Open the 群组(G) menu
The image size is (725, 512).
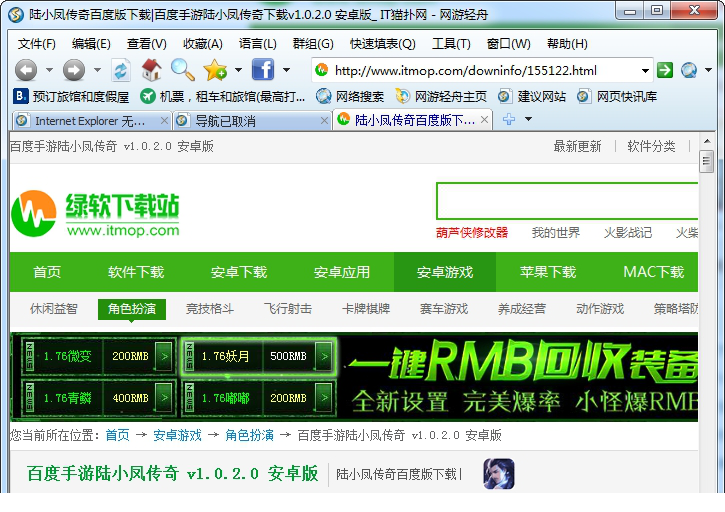(313, 44)
